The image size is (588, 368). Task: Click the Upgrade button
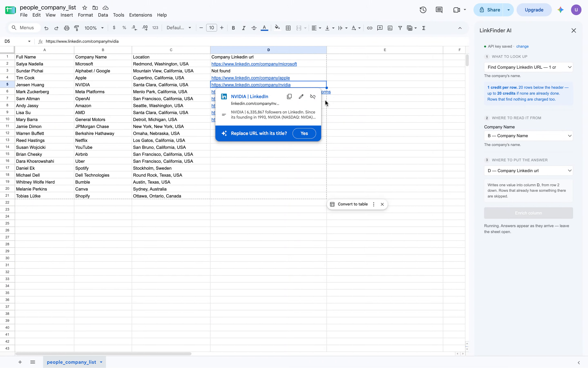[534, 10]
